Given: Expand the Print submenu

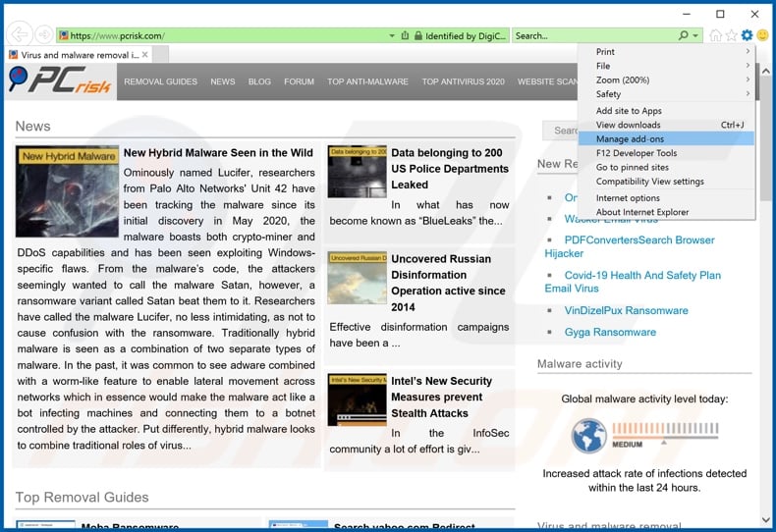Looking at the screenshot, I should point(666,51).
